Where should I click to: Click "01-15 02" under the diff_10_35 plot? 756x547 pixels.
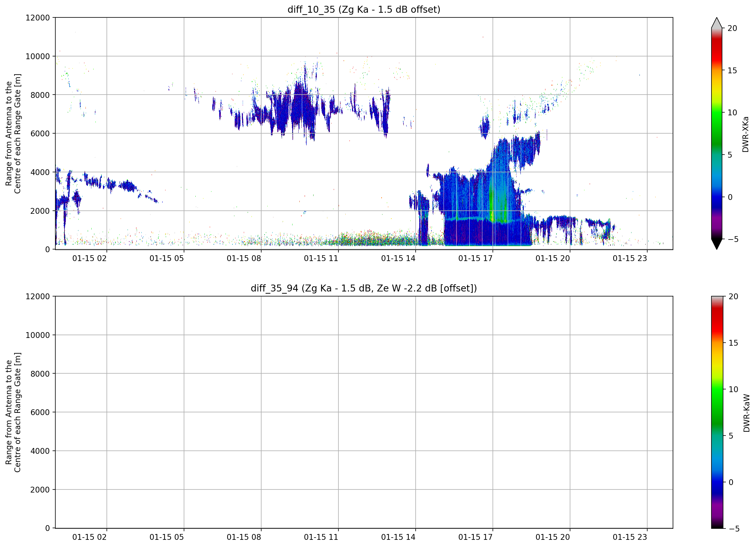(x=89, y=258)
